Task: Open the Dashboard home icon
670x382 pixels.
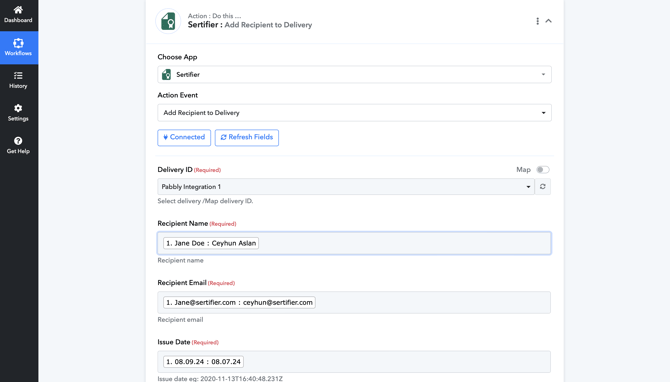Action: click(x=18, y=10)
